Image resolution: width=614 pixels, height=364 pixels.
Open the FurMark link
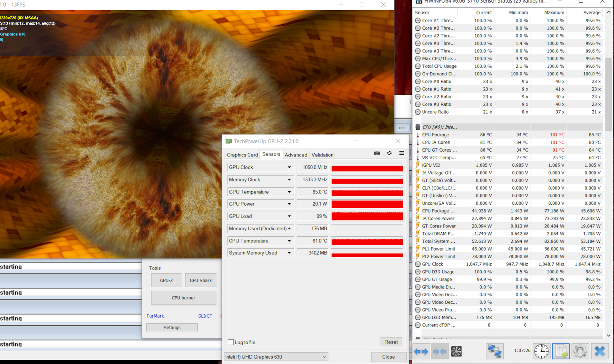pos(155,316)
